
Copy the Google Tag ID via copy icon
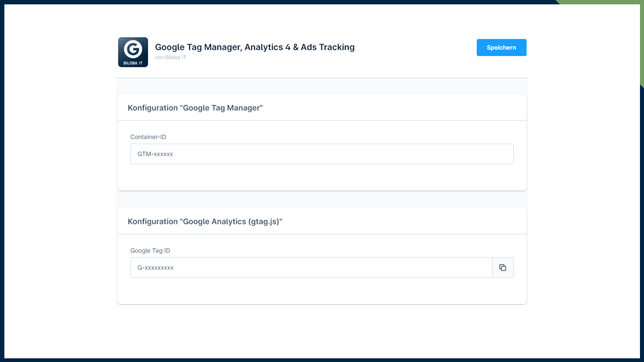503,267
